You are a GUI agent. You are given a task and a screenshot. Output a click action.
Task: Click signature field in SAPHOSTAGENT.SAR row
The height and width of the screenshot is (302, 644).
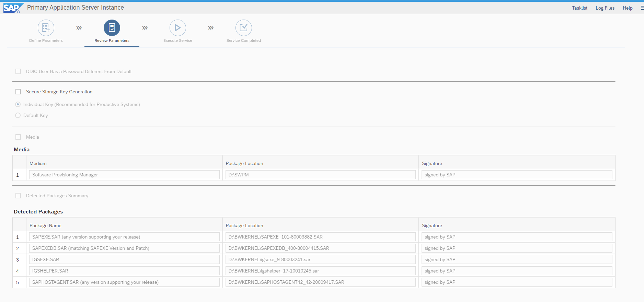tap(517, 282)
